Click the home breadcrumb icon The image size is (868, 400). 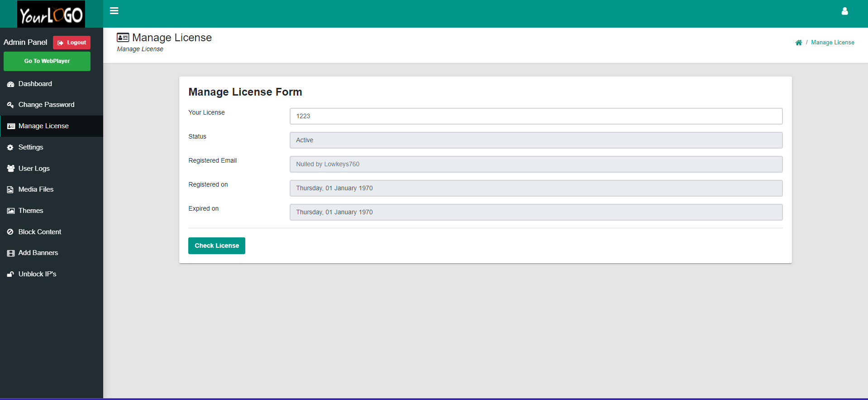pos(798,43)
